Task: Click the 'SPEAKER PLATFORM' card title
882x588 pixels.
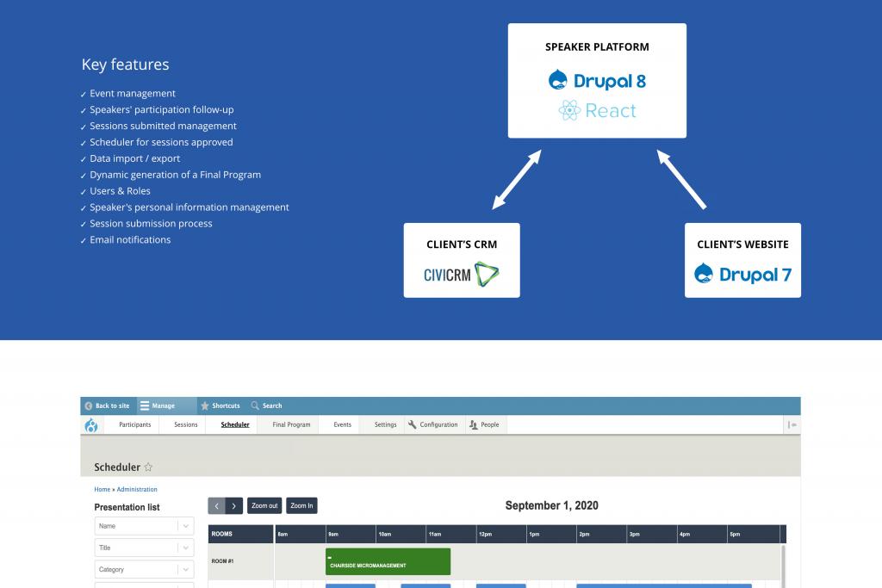Action: tap(597, 47)
